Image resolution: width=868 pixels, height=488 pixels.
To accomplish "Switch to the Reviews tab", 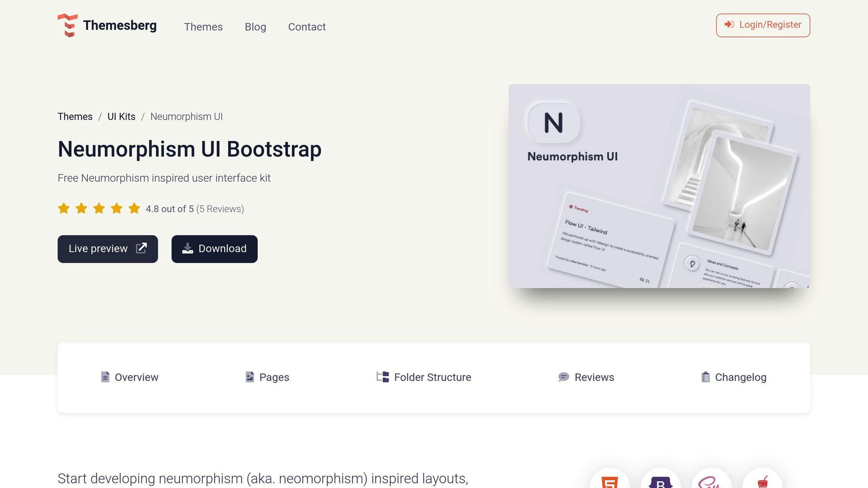I will click(594, 377).
